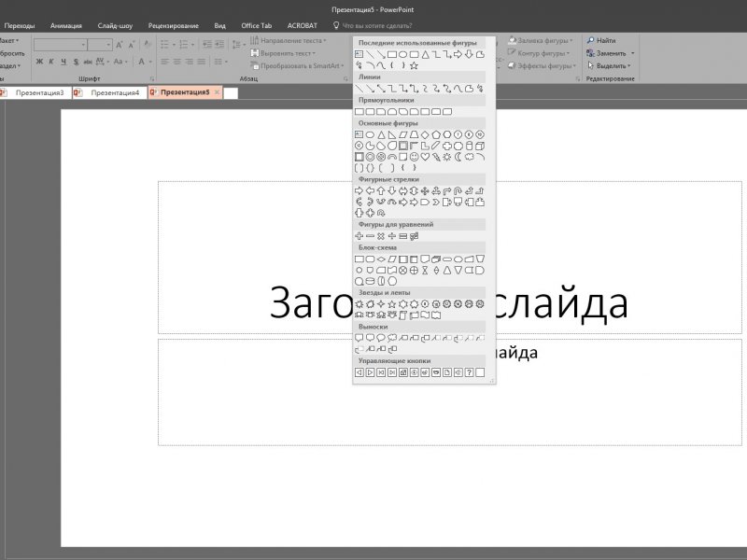Open the ACROBAT ribbon tab

pyautogui.click(x=302, y=26)
